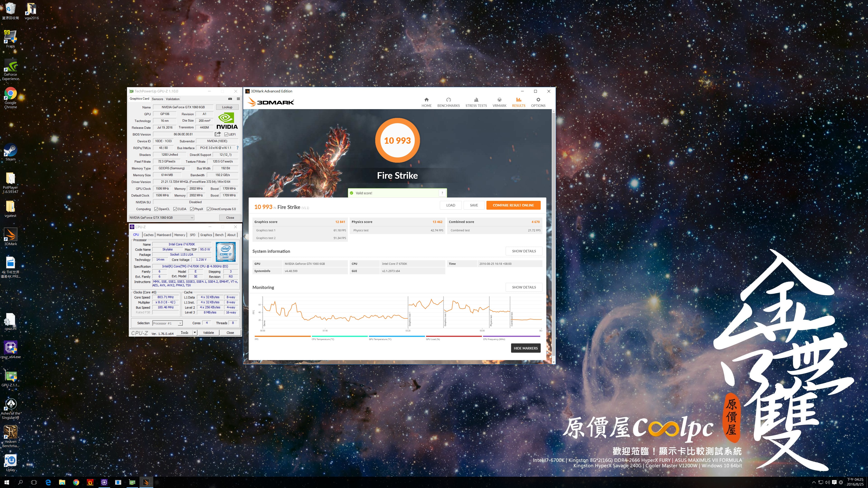Click LOAD button in 3DMark

point(451,205)
